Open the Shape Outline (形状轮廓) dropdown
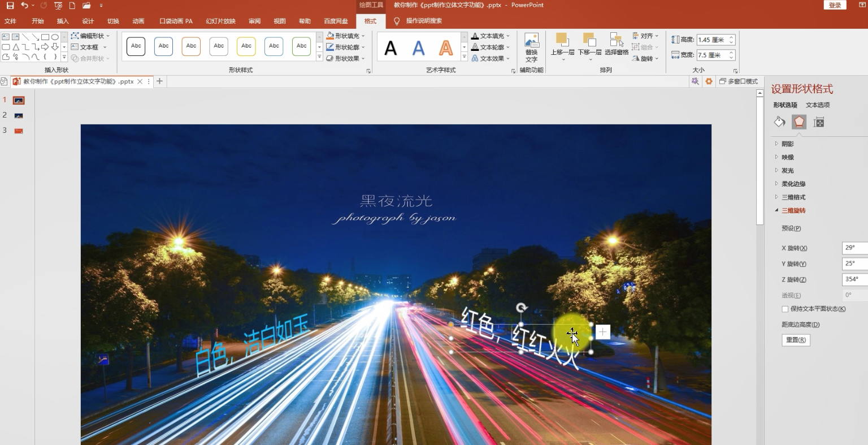Image resolution: width=868 pixels, height=445 pixels. coord(346,47)
